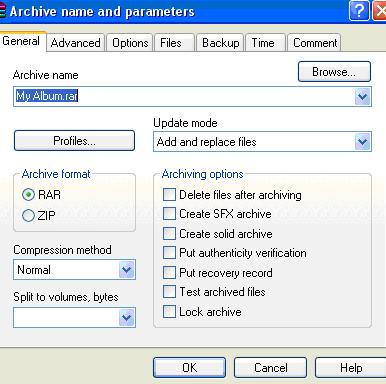
Task: Click the Cancel button
Action: [x=270, y=368]
